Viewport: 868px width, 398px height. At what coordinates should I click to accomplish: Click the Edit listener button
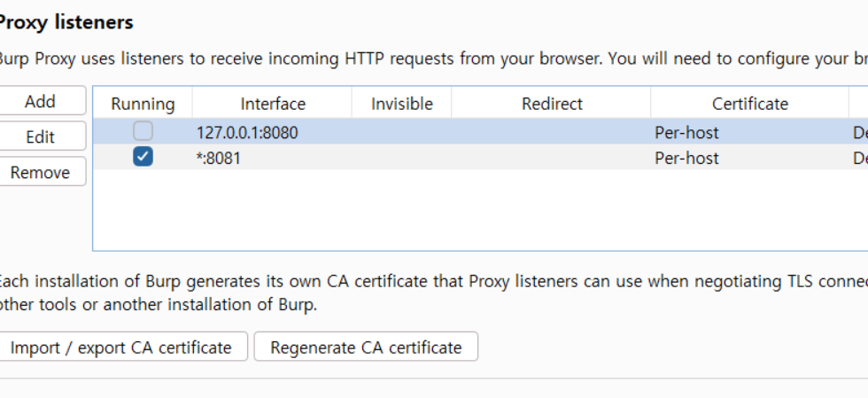click(40, 137)
